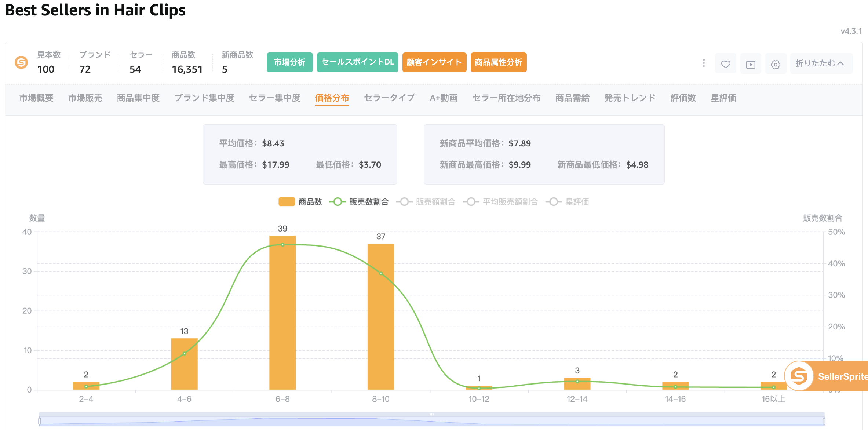Click the 14–16 price range bar

(675, 386)
